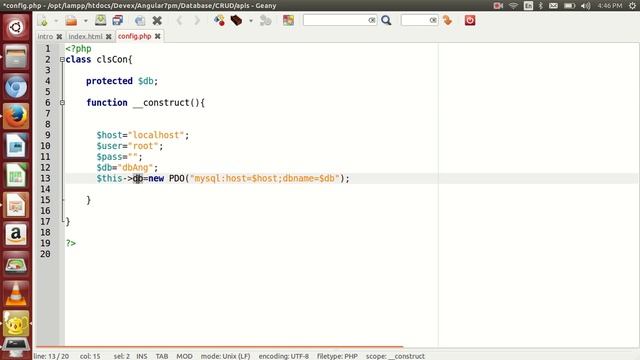Find the entered text with magnifier
The image size is (640, 360).
(x=386, y=20)
